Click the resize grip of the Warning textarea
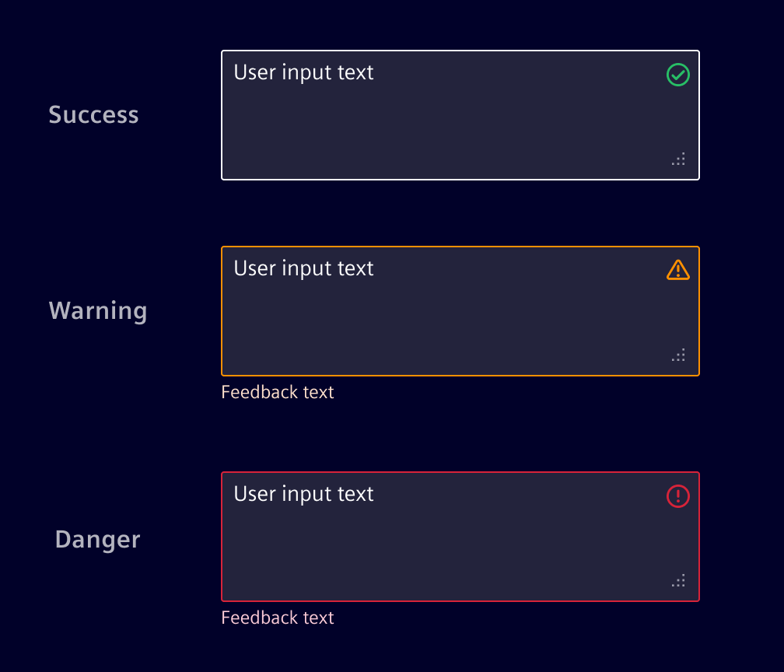 click(x=677, y=354)
